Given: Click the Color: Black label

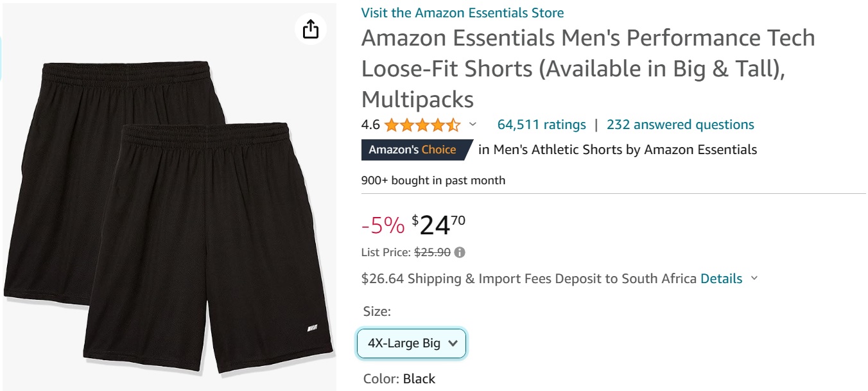Looking at the screenshot, I should pyautogui.click(x=399, y=379).
